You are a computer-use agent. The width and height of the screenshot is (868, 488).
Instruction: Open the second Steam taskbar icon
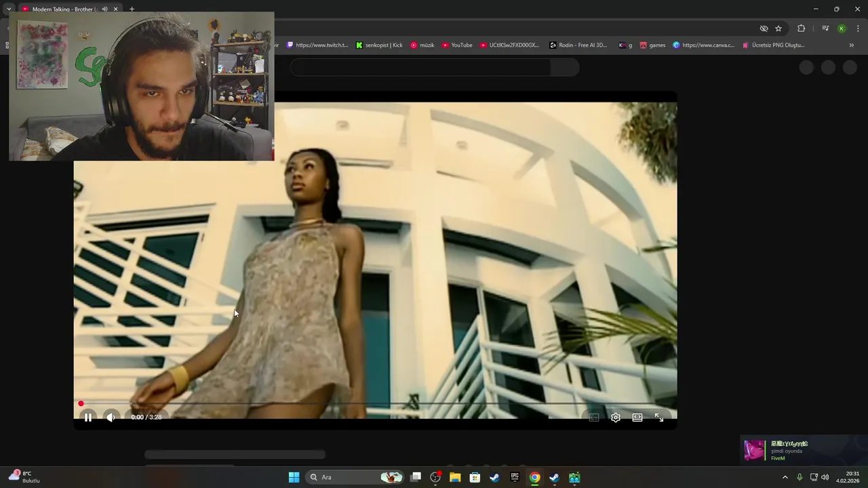554,477
